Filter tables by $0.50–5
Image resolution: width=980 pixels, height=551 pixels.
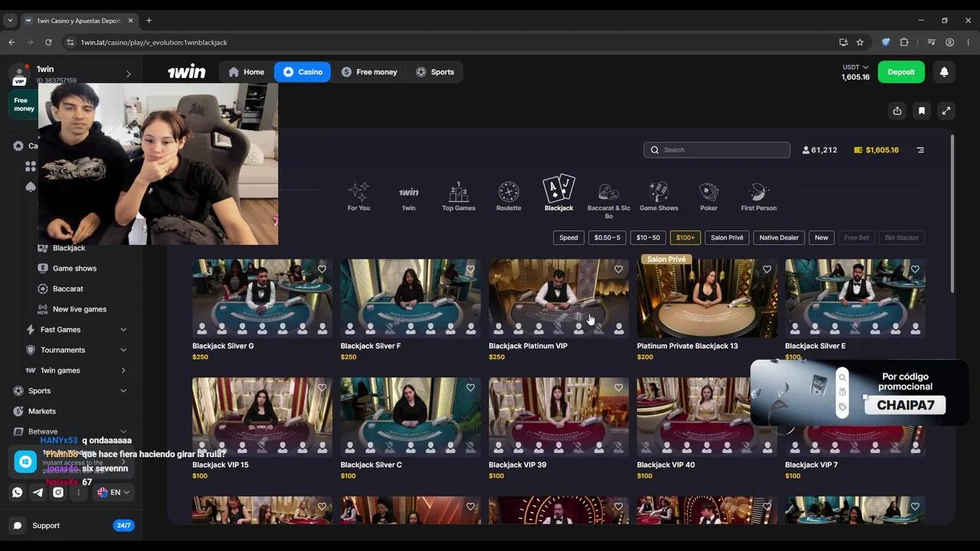(x=609, y=237)
